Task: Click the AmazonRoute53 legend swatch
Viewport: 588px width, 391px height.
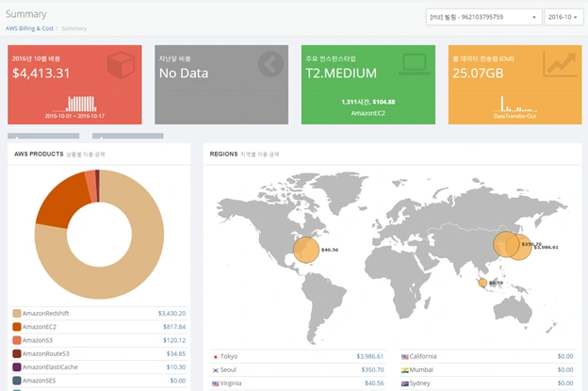Action: [17, 354]
